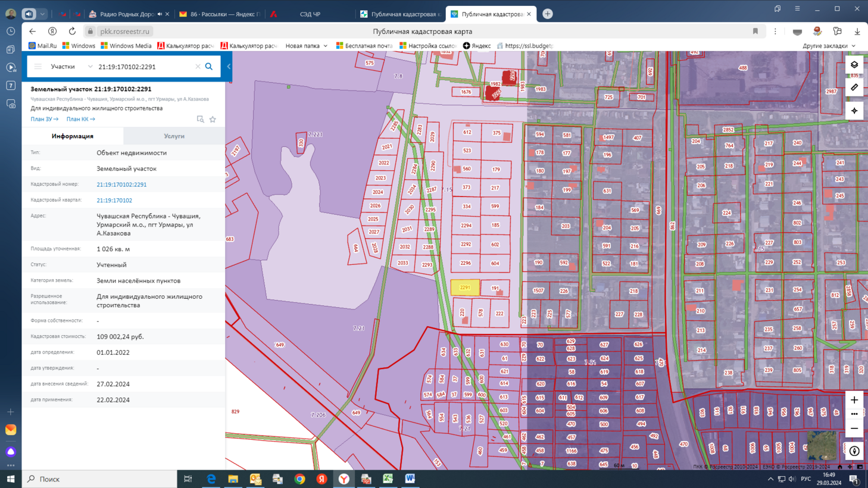Mute the Радио Родных Дорог tab audio
The height and width of the screenshot is (488, 868).
[x=160, y=14]
